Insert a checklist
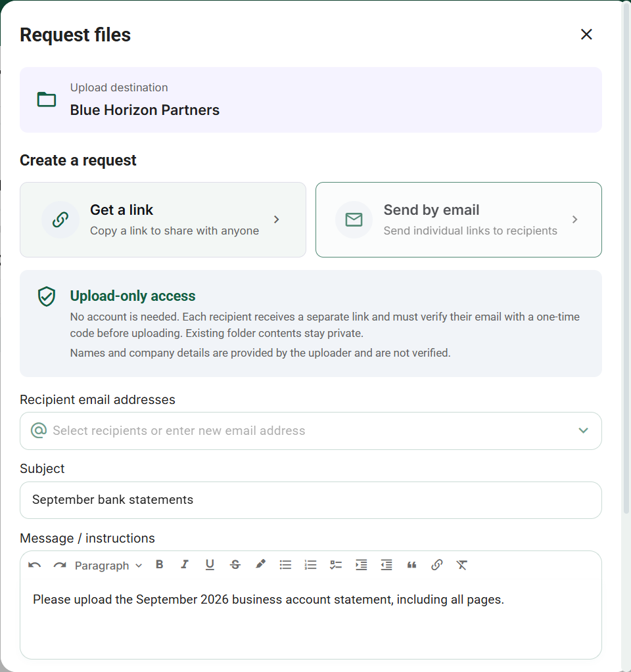 (x=336, y=565)
